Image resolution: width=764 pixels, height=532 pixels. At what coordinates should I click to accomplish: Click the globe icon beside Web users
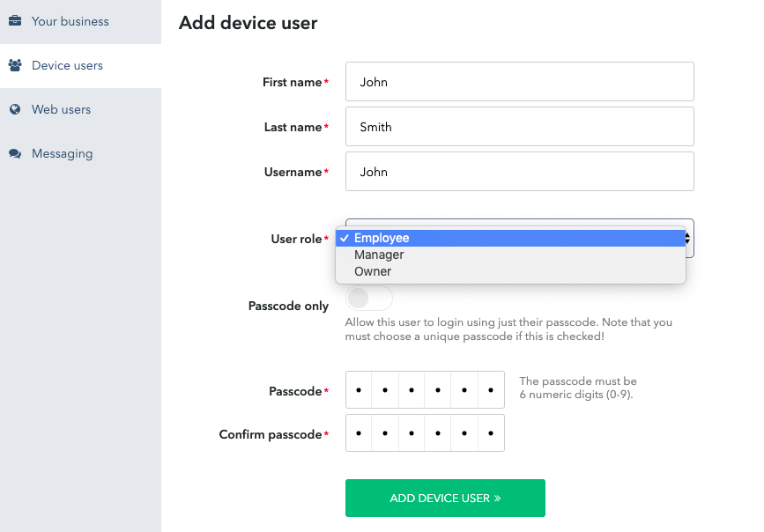[x=15, y=109]
